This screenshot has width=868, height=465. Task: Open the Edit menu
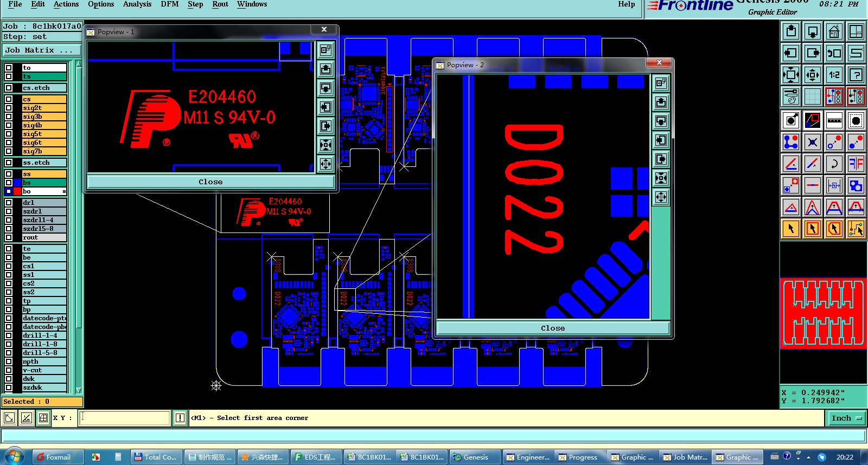38,4
